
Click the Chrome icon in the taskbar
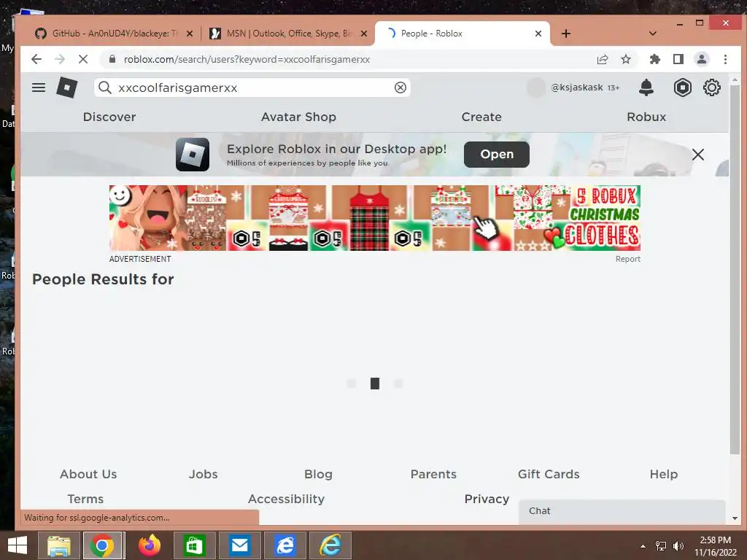tap(103, 545)
